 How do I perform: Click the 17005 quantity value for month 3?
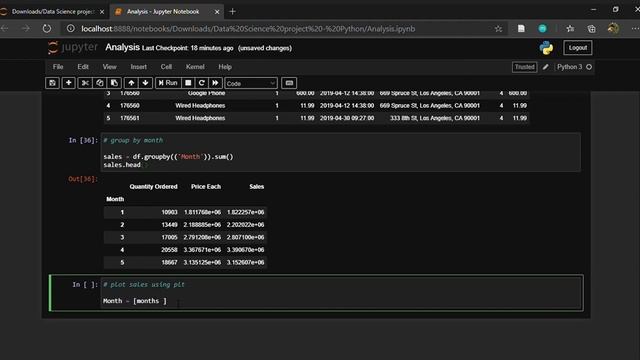169,237
